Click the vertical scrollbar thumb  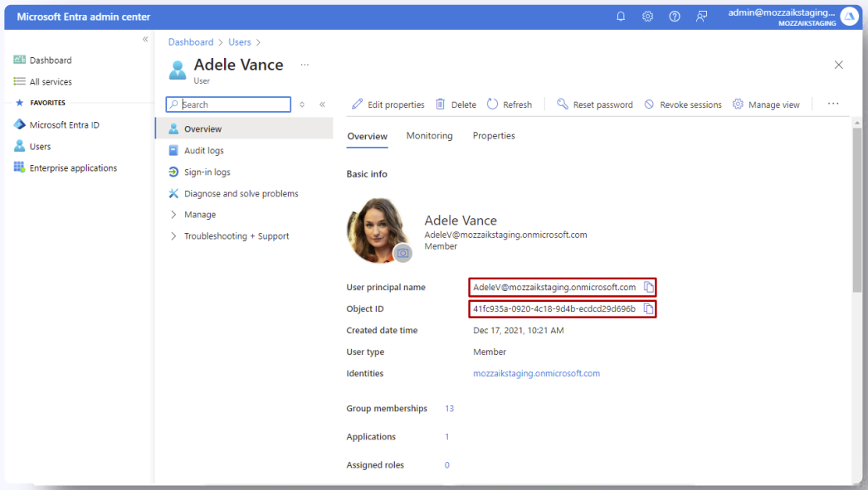tap(857, 210)
